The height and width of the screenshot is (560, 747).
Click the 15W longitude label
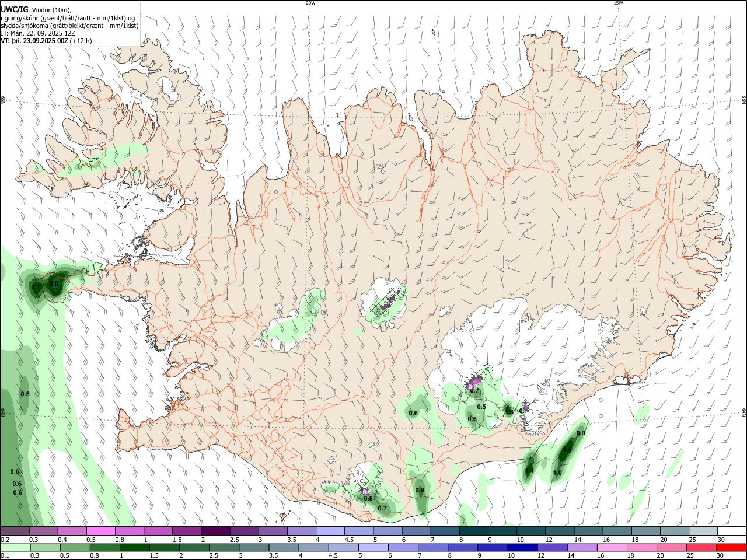(x=618, y=3)
